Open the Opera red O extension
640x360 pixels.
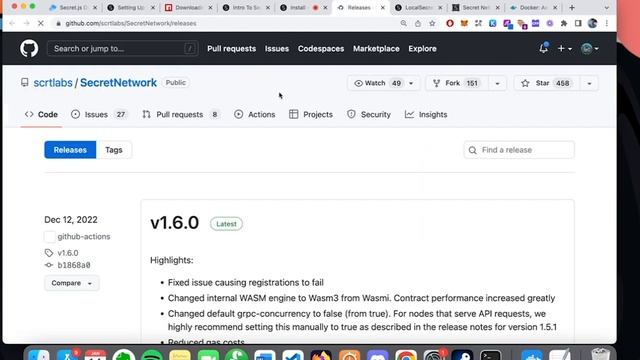pos(450,24)
